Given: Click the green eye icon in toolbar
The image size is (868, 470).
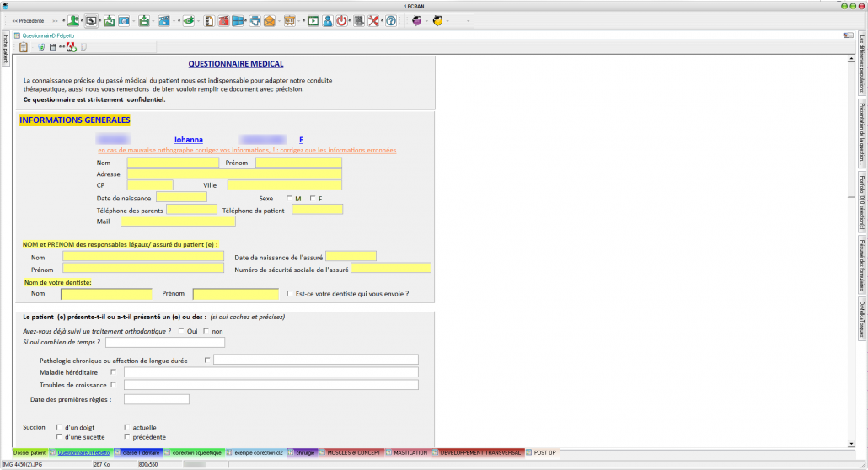Looking at the screenshot, I should (189, 21).
